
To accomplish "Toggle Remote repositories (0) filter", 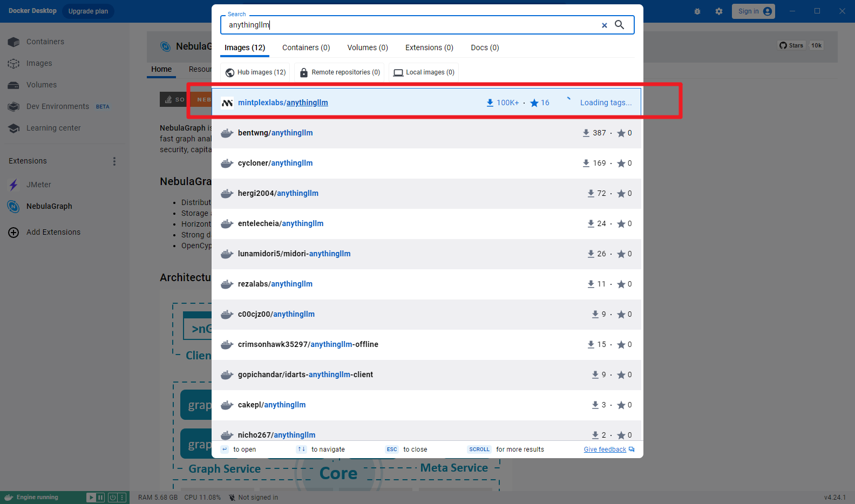I will [x=340, y=72].
